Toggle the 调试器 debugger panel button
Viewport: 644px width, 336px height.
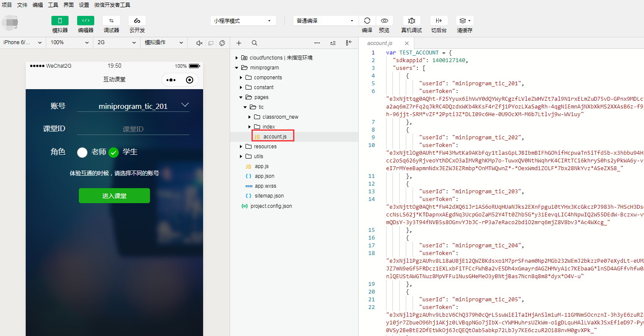tap(111, 21)
